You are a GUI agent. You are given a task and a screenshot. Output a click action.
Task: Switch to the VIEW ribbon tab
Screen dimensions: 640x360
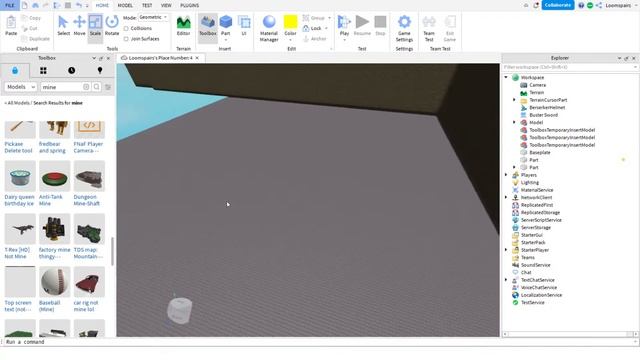coord(166,5)
